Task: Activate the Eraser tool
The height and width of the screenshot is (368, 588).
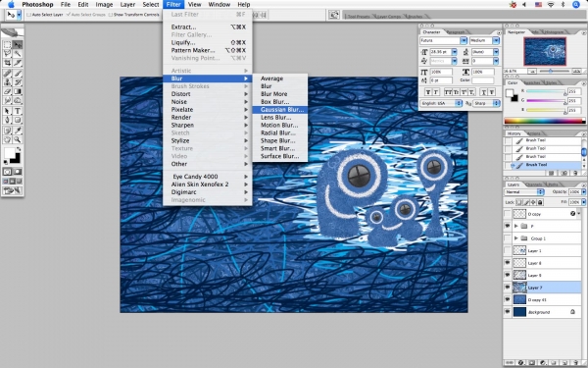Action: [x=7, y=91]
